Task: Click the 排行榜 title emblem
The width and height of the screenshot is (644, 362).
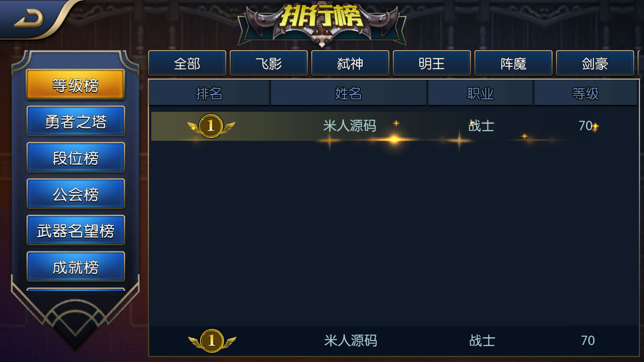Action: point(322,23)
